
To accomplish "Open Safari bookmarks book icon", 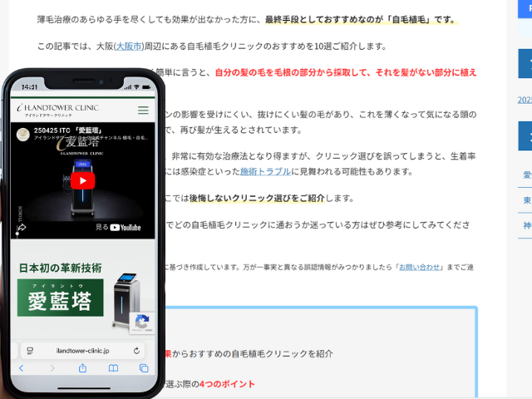I will pyautogui.click(x=113, y=368).
